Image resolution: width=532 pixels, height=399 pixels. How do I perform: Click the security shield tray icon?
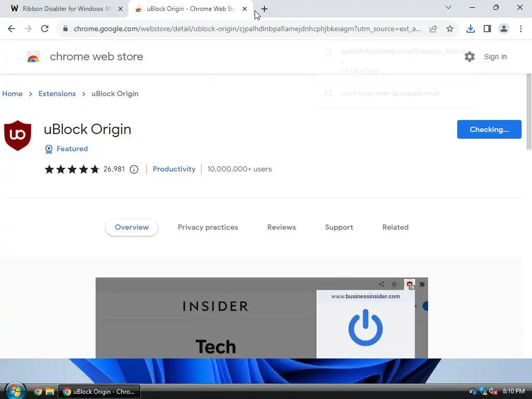pos(483,392)
